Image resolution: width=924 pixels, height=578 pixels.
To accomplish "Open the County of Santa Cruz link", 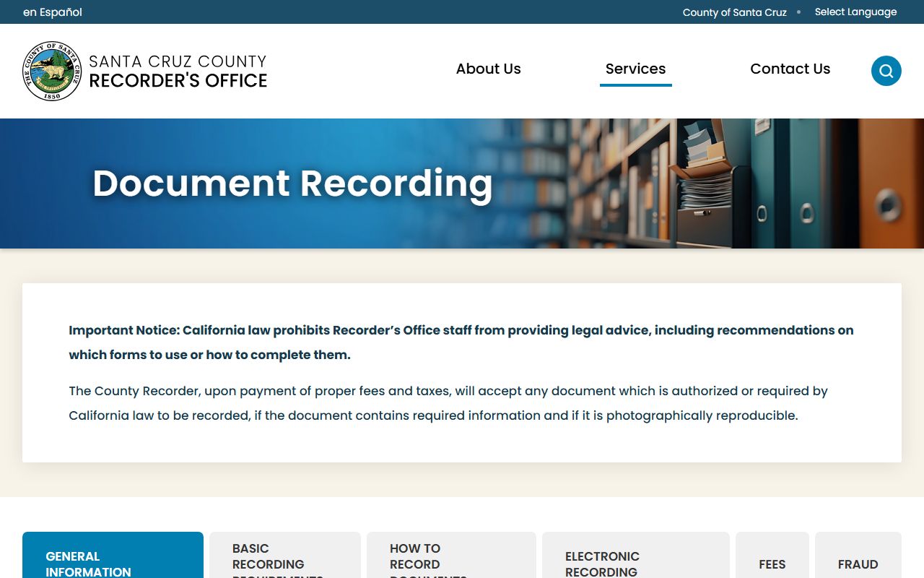I will click(x=734, y=12).
